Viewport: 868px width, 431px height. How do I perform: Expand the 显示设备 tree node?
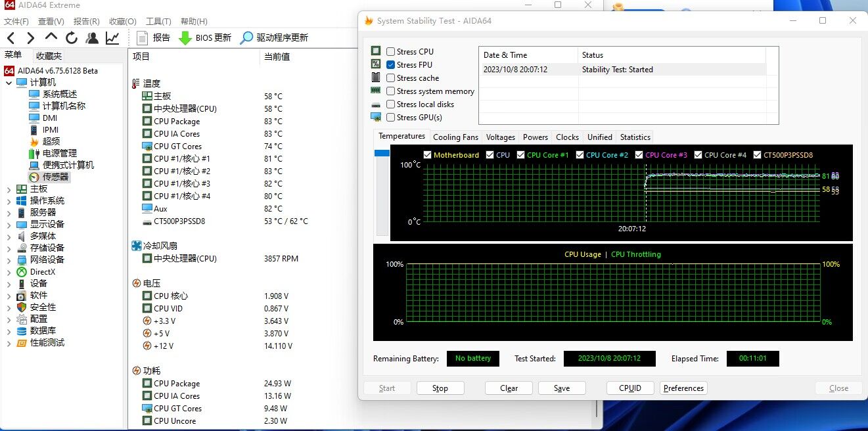9,225
